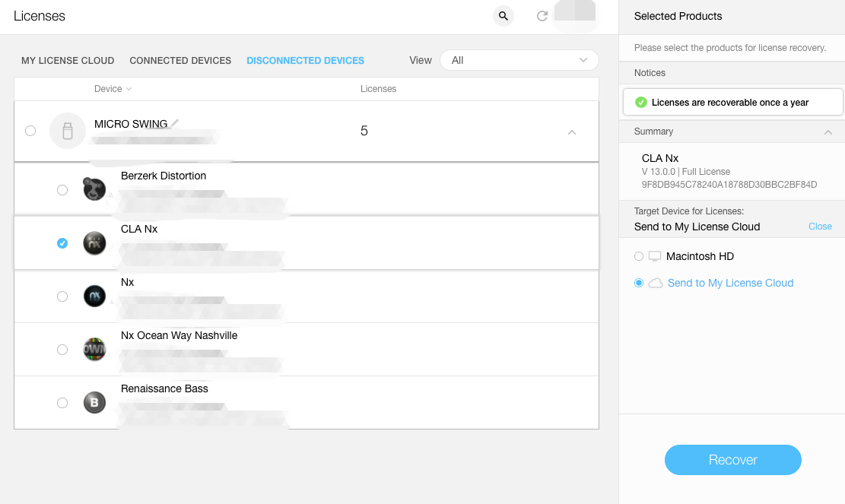Deselect the CLA Nx license checkbox
This screenshot has width=845, height=504.
point(62,243)
